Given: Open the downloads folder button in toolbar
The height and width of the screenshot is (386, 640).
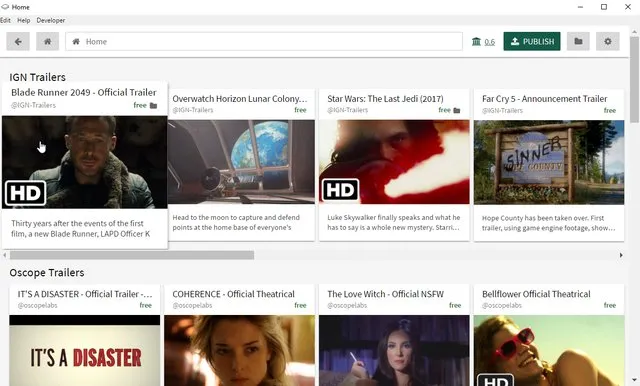Looking at the screenshot, I should click(578, 42).
